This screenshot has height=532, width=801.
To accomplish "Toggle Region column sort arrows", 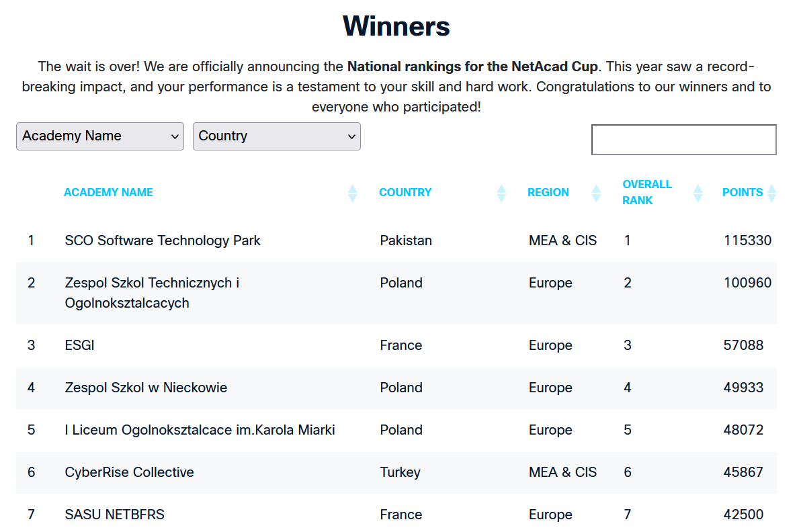I will click(x=596, y=193).
